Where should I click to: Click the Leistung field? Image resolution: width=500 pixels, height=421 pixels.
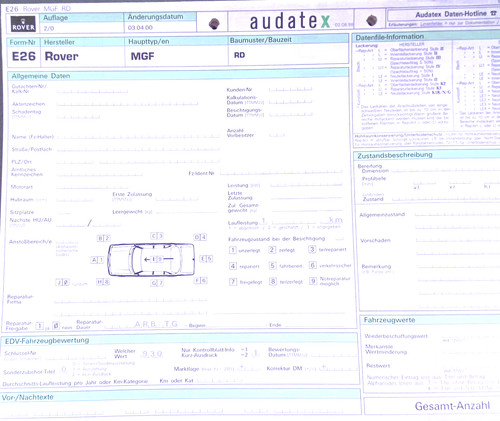pos(306,184)
